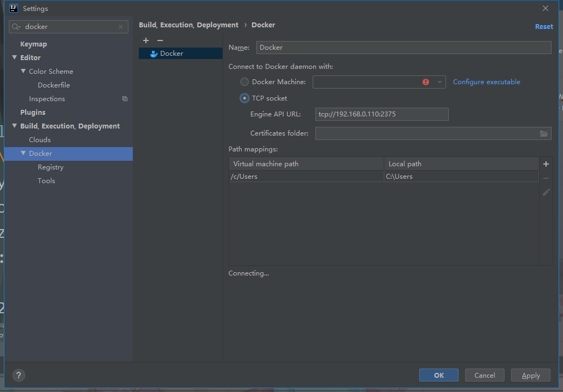Viewport: 563px width, 392px height.
Task: Edit the selected path mapping
Action: [546, 192]
